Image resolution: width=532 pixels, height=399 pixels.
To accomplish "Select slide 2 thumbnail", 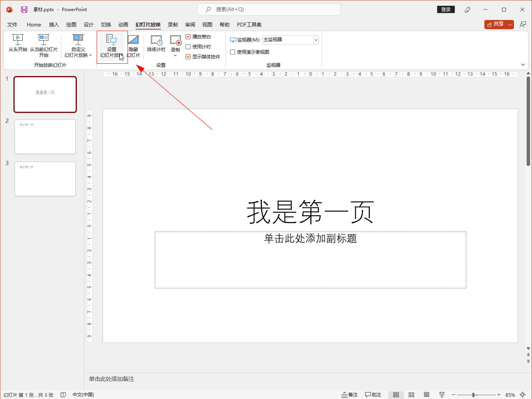I will (x=45, y=137).
